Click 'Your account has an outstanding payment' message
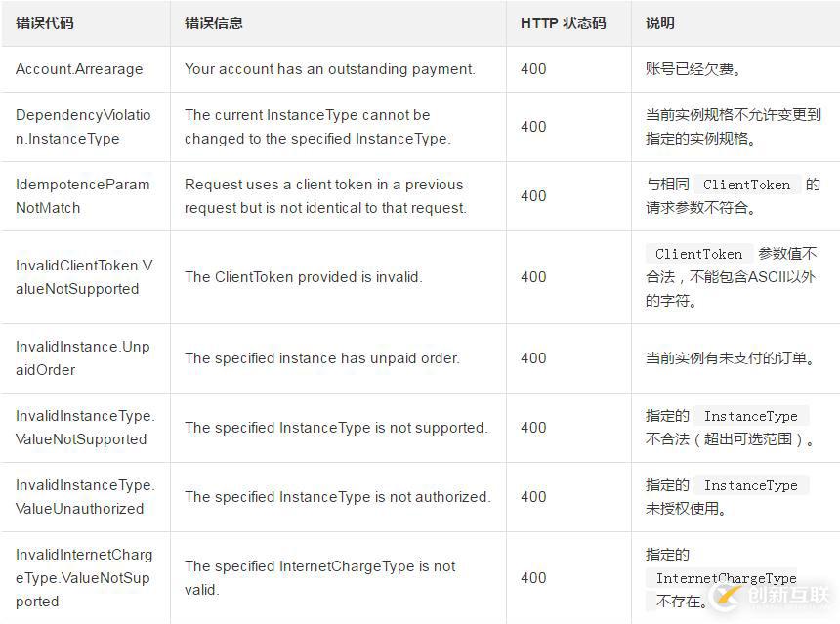The width and height of the screenshot is (840, 624). coord(330,69)
